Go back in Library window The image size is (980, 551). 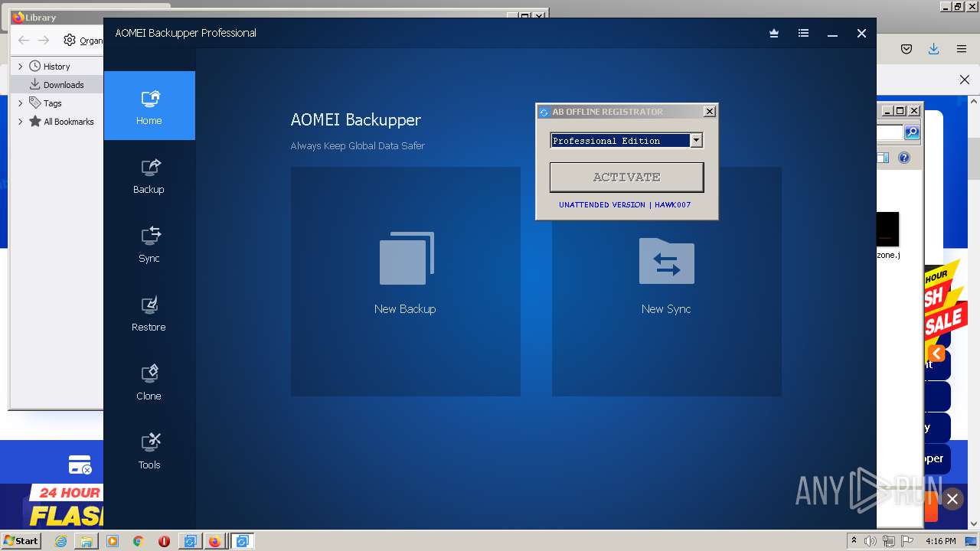coord(24,41)
